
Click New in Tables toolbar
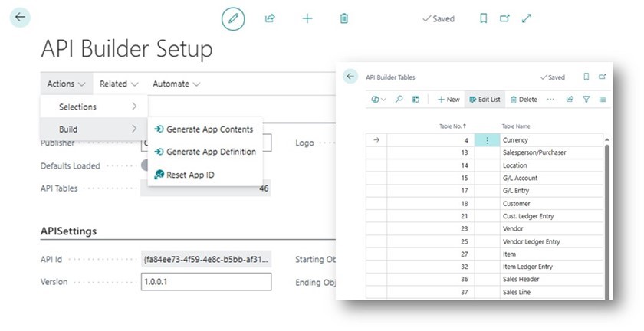[x=449, y=100]
